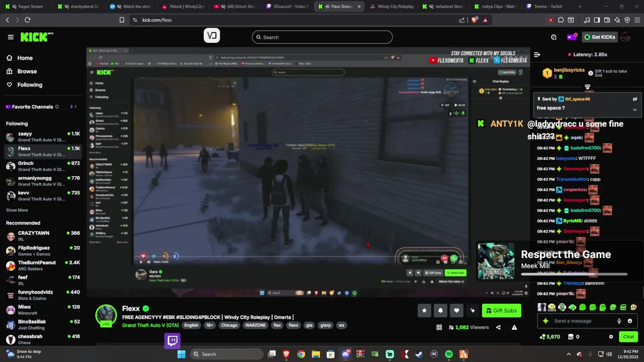Show info icon next to Favorite Channels

57,107
